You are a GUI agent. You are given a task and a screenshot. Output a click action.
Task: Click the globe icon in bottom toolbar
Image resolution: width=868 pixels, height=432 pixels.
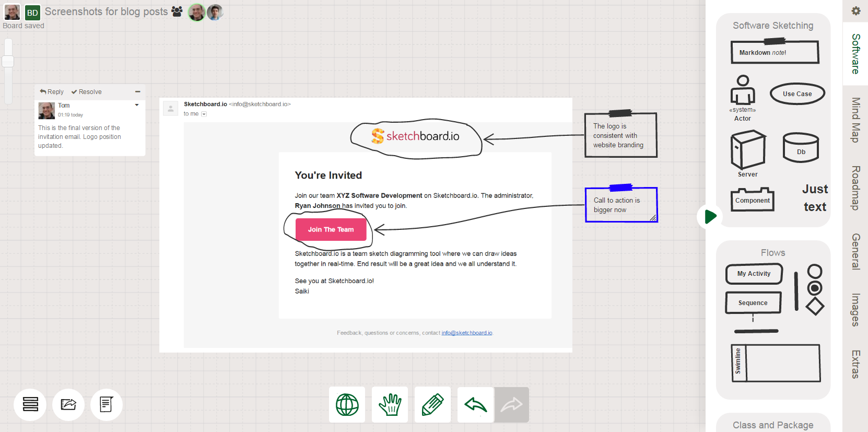pyautogui.click(x=347, y=405)
